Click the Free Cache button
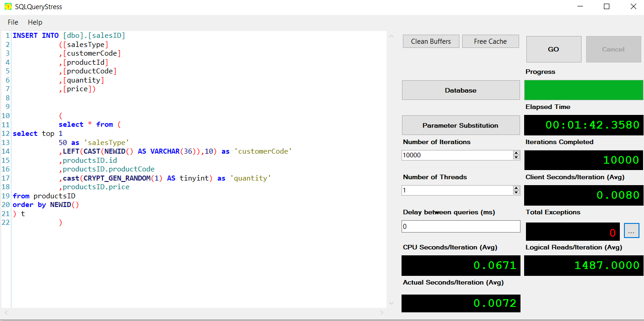Image resolution: width=644 pixels, height=321 pixels. coord(490,41)
